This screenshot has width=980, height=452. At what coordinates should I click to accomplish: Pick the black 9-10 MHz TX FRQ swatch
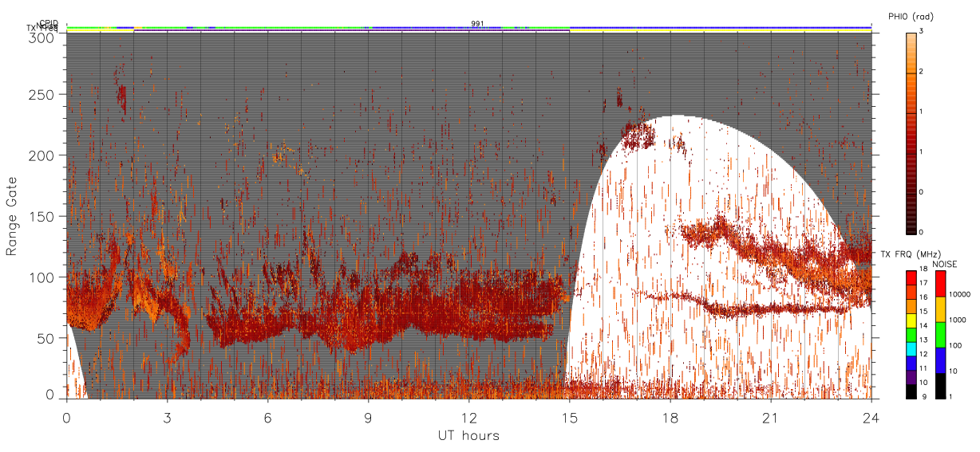[x=911, y=390]
